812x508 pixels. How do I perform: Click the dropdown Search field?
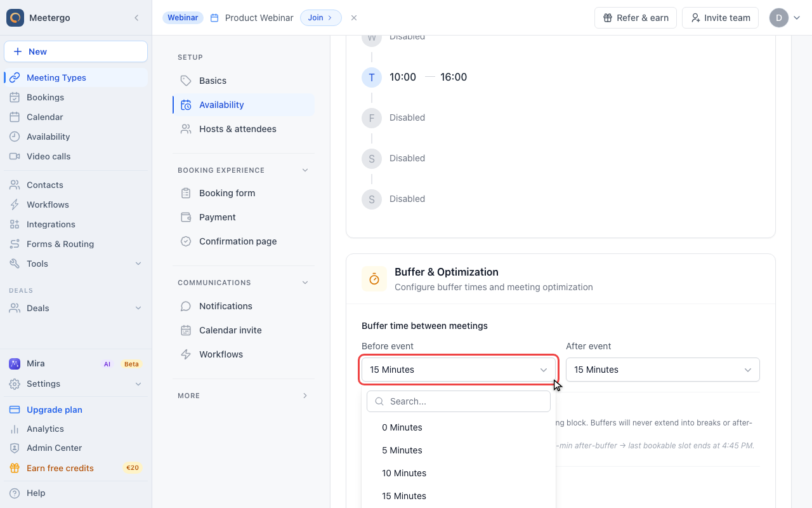click(x=459, y=401)
